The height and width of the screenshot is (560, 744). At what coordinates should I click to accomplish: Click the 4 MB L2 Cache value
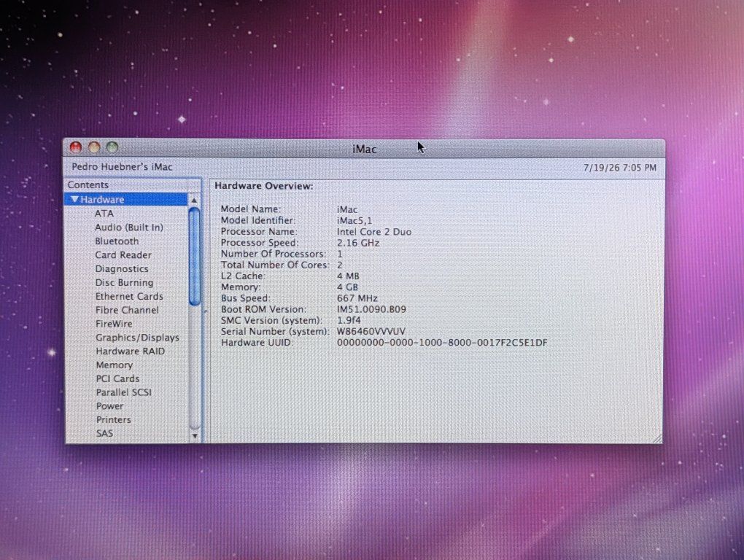click(x=348, y=276)
